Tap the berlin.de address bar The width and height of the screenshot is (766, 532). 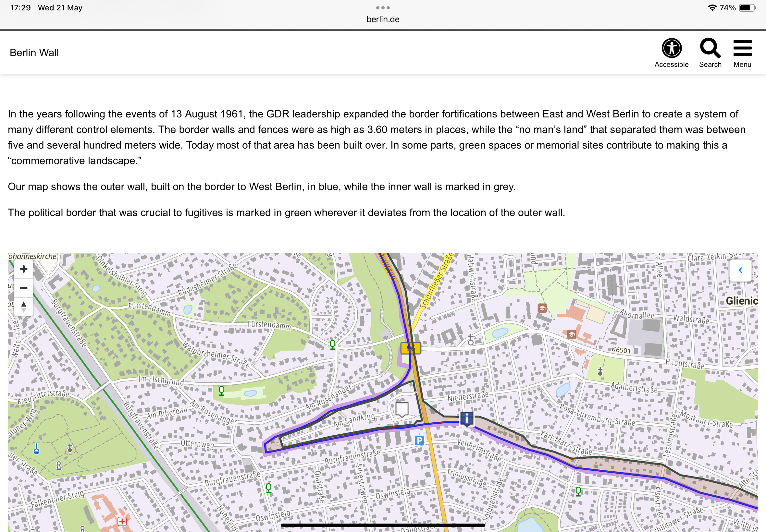(383, 19)
